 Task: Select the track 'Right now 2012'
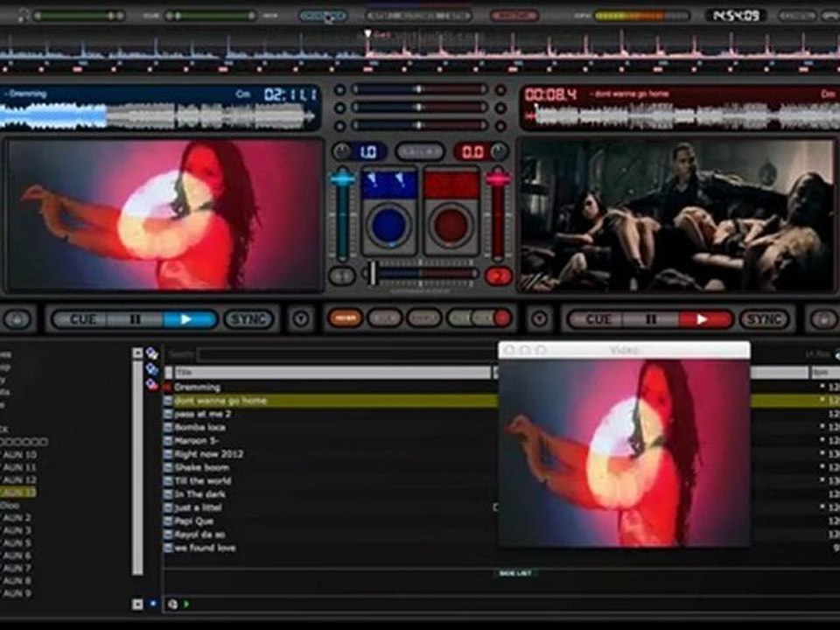click(x=209, y=454)
